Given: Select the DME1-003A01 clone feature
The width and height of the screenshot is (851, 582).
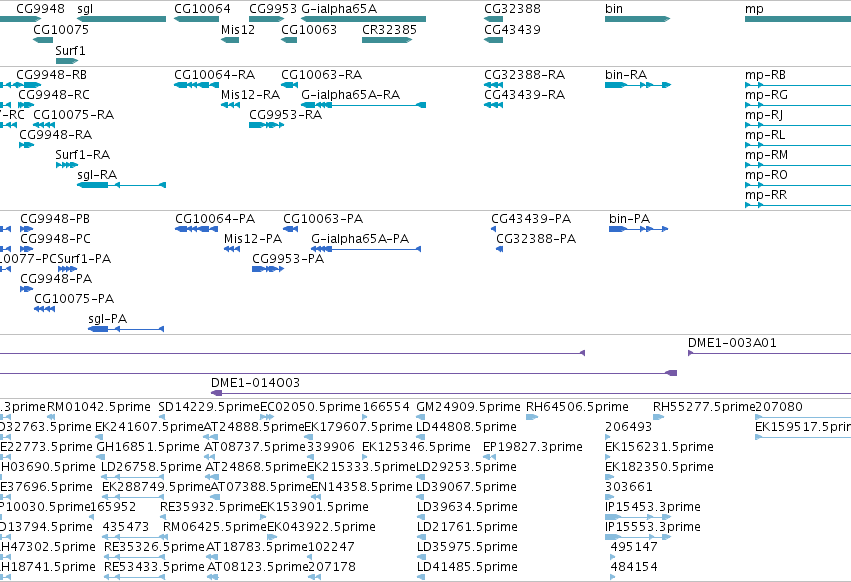Looking at the screenshot, I should pyautogui.click(x=769, y=353).
